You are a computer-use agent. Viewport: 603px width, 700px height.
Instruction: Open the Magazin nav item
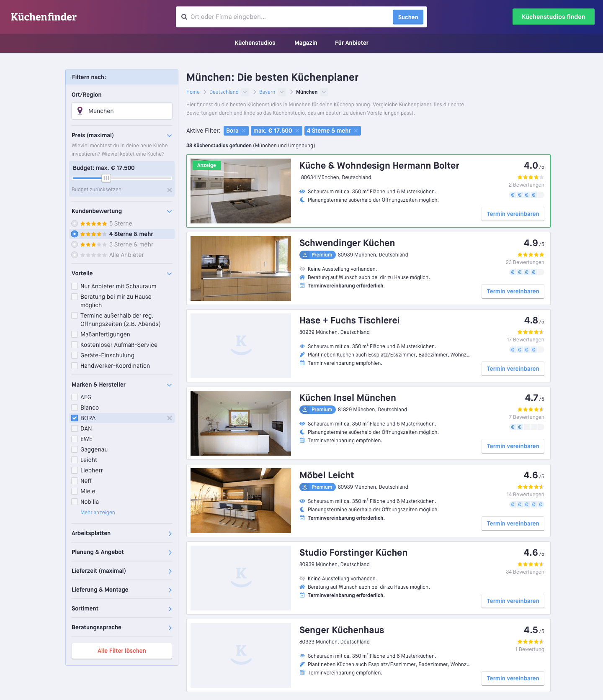click(x=306, y=43)
